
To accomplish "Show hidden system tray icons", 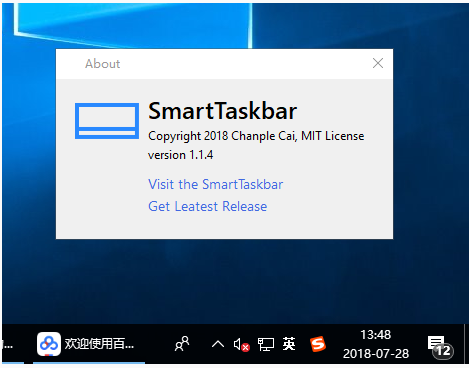I will coord(218,344).
